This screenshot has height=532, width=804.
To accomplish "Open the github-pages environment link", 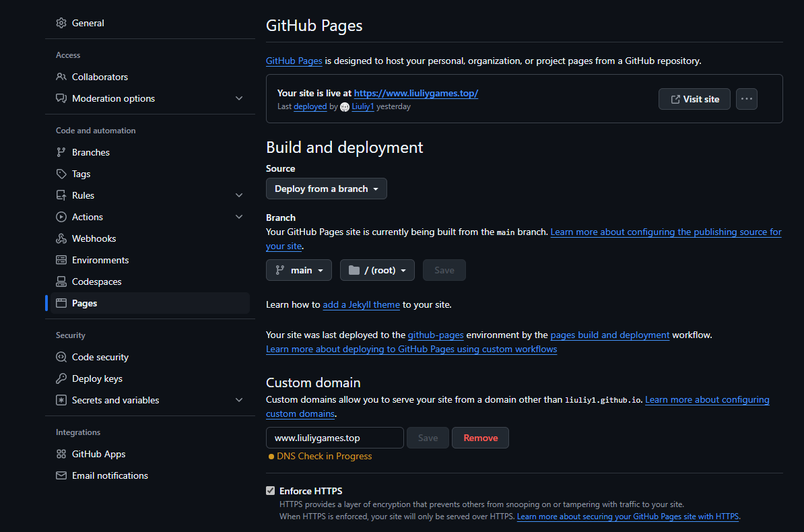I will coord(435,335).
